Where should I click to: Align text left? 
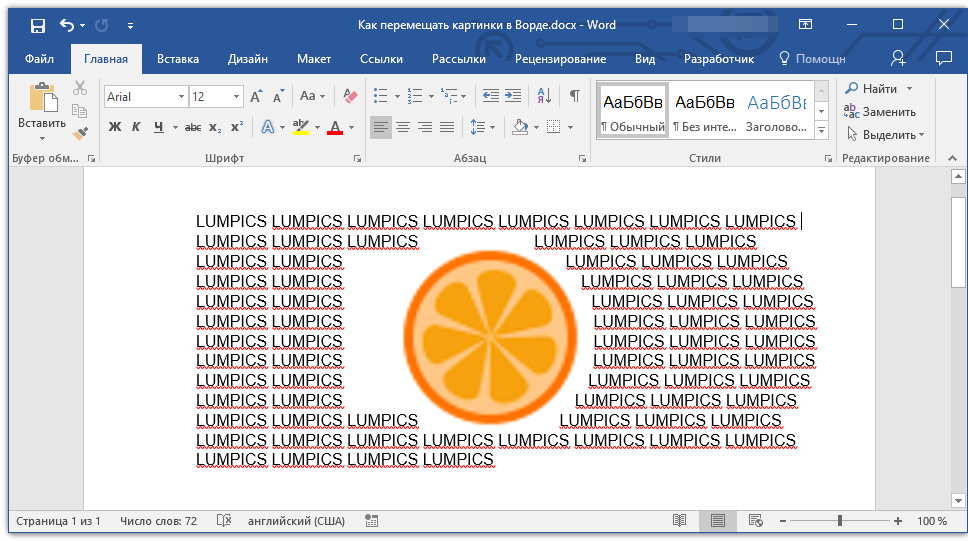pyautogui.click(x=381, y=128)
